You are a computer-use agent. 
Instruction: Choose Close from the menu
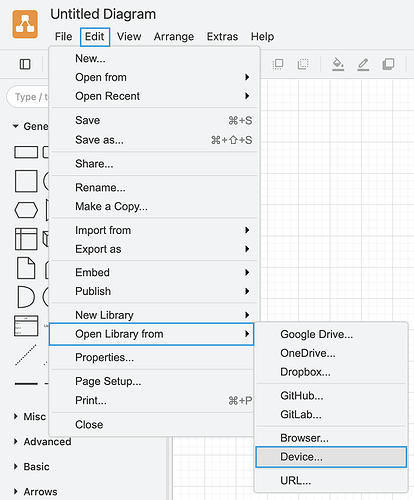pyautogui.click(x=152, y=424)
